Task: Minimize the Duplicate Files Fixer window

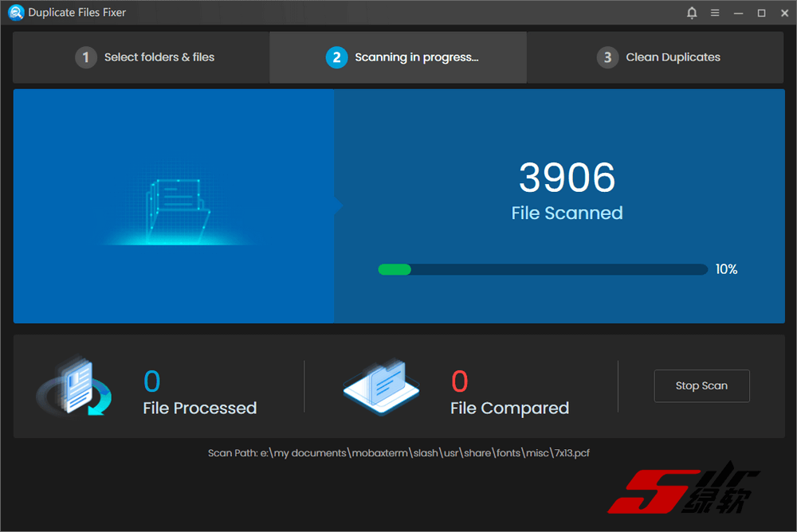Action: click(739, 13)
